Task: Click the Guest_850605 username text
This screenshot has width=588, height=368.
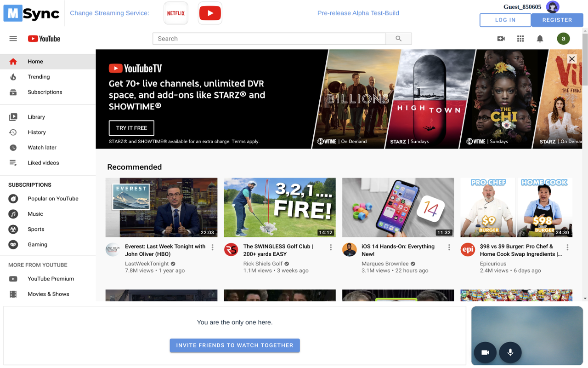Action: (522, 7)
